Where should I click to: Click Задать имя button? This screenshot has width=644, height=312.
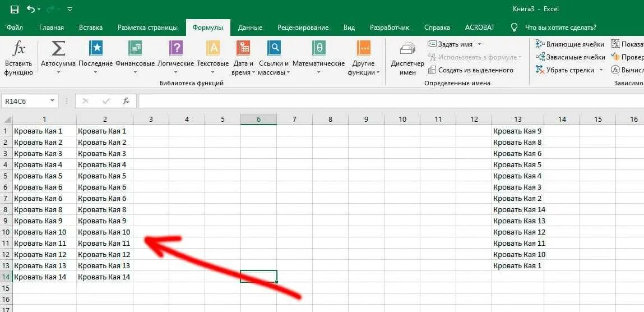click(x=450, y=44)
